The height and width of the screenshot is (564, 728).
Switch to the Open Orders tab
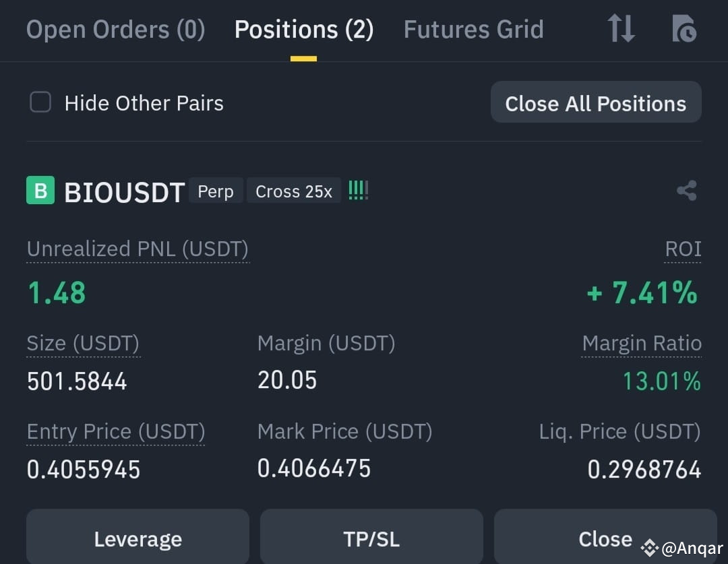(x=116, y=30)
